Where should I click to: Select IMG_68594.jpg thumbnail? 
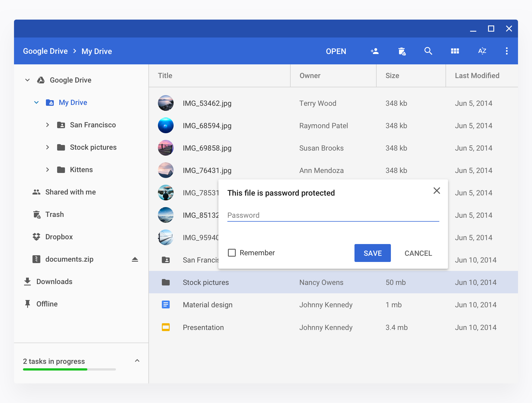coord(166,125)
